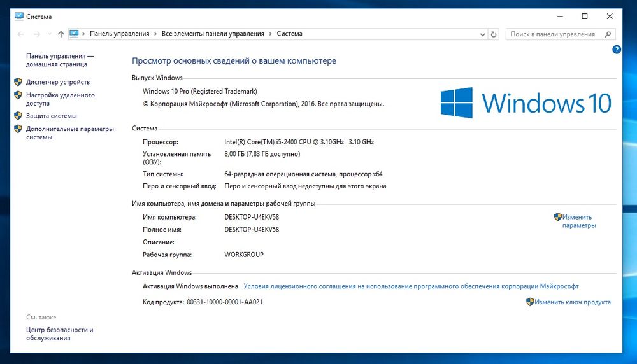Select Все элементы панели управления breadcrumb
This screenshot has height=364, width=637.
(213, 34)
